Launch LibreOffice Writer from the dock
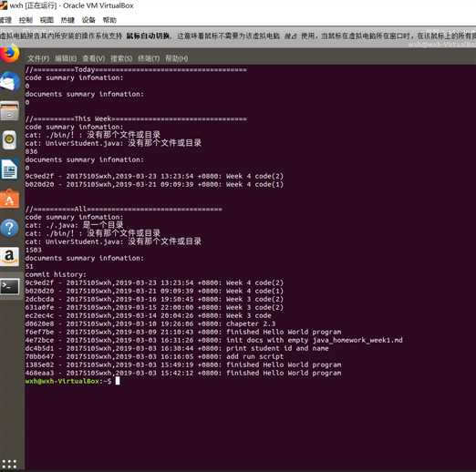 (x=9, y=169)
